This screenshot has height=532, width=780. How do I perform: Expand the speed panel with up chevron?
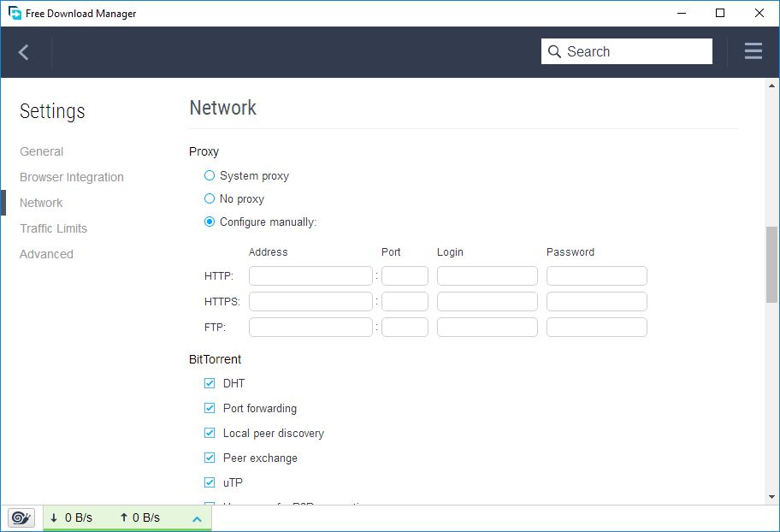tap(197, 519)
